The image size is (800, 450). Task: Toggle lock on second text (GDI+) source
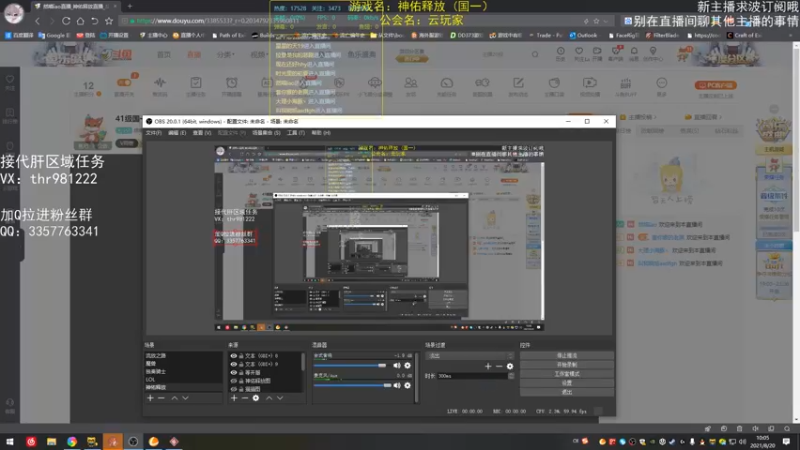(241, 364)
